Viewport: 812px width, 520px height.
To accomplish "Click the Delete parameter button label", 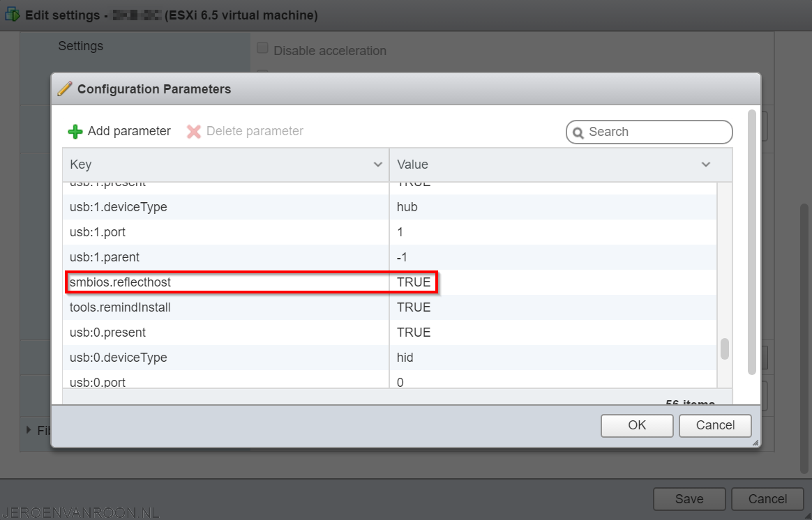I will [x=255, y=131].
